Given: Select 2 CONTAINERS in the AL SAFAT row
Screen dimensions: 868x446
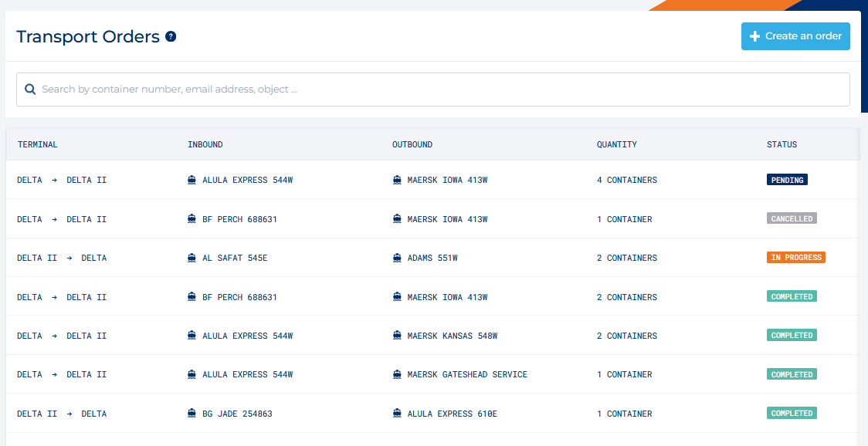Looking at the screenshot, I should (626, 258).
